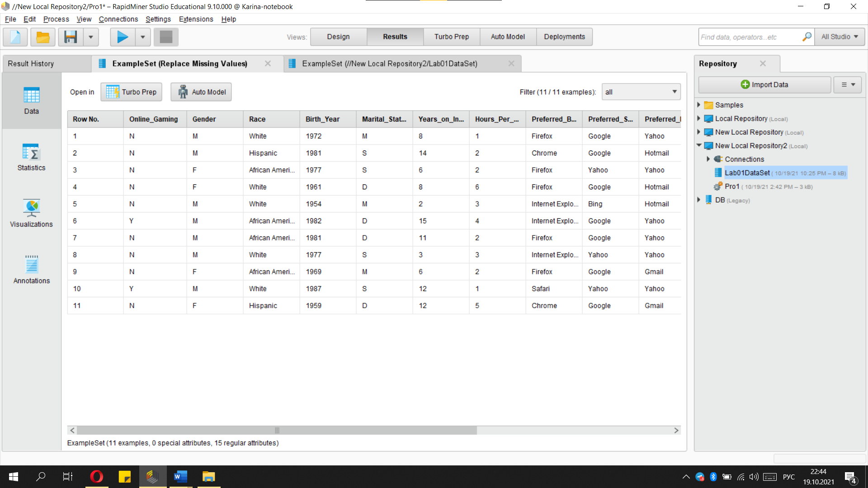Open the repository options menu button
The height and width of the screenshot is (488, 868).
pyautogui.click(x=848, y=84)
